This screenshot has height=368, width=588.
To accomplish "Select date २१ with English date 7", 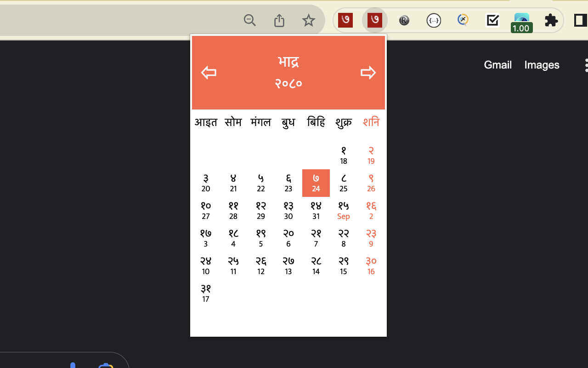I will pos(316,238).
